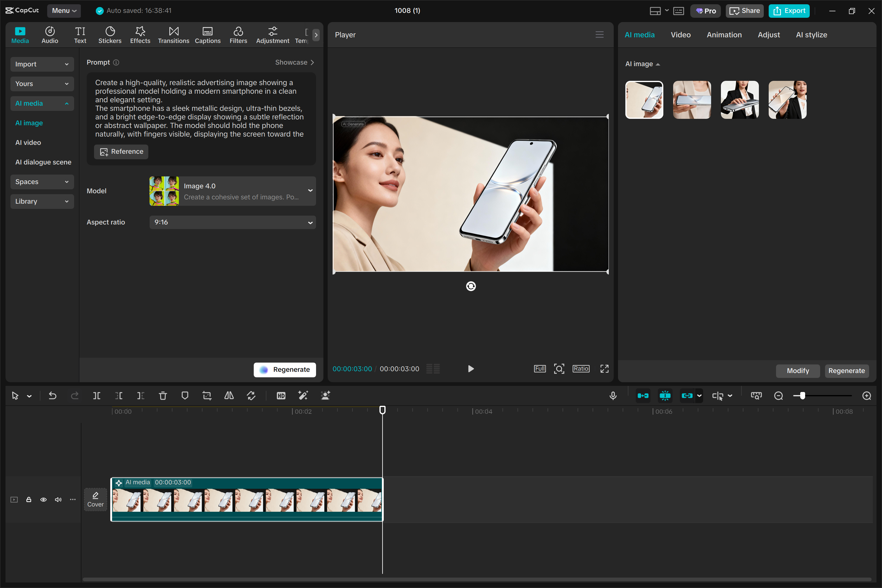
Task: Adjust the timeline zoom slider
Action: pyautogui.click(x=802, y=396)
